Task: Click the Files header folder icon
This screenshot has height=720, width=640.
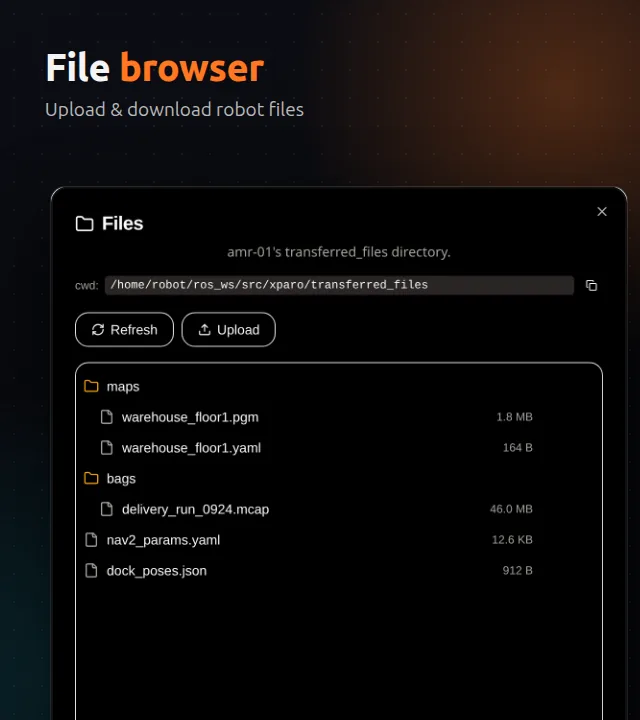Action: (84, 224)
